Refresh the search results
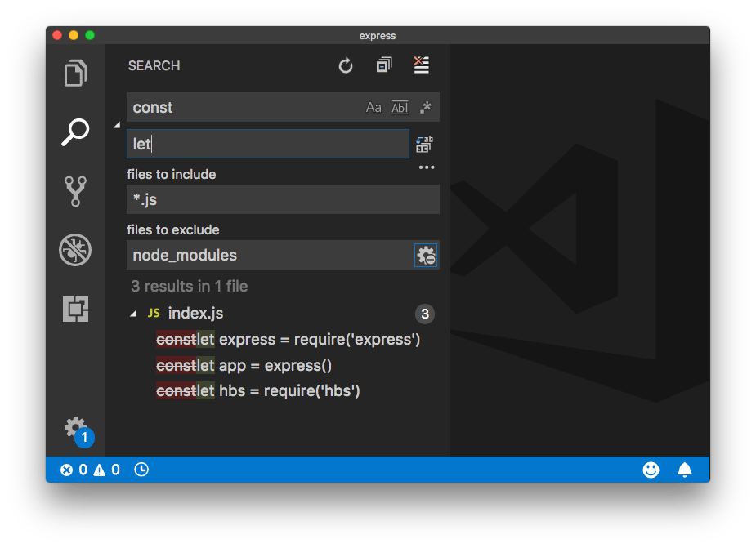 [x=345, y=65]
